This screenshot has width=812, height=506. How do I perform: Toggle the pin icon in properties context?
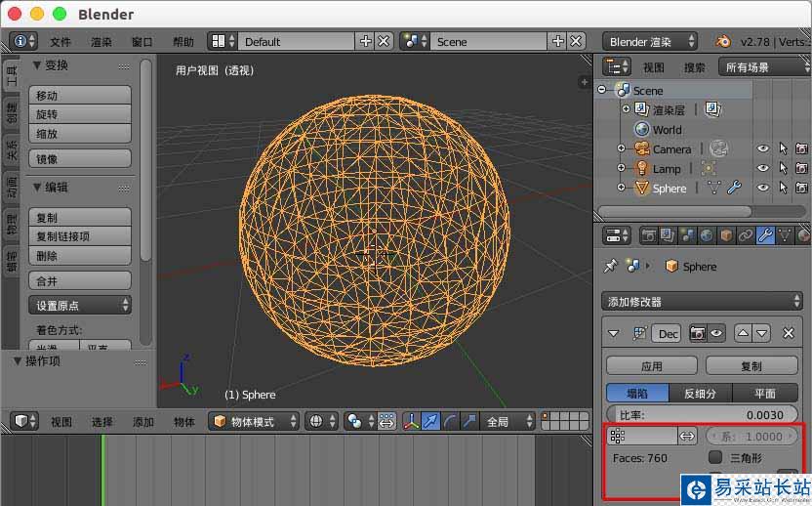tap(611, 266)
